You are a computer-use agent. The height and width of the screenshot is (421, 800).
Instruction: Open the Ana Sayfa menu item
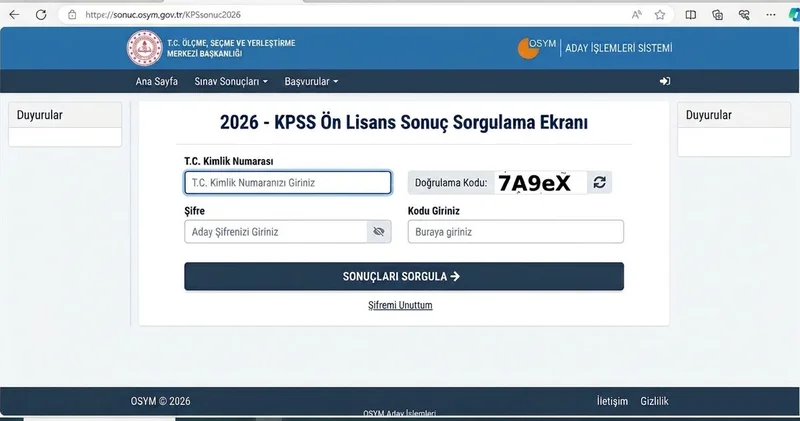point(157,81)
